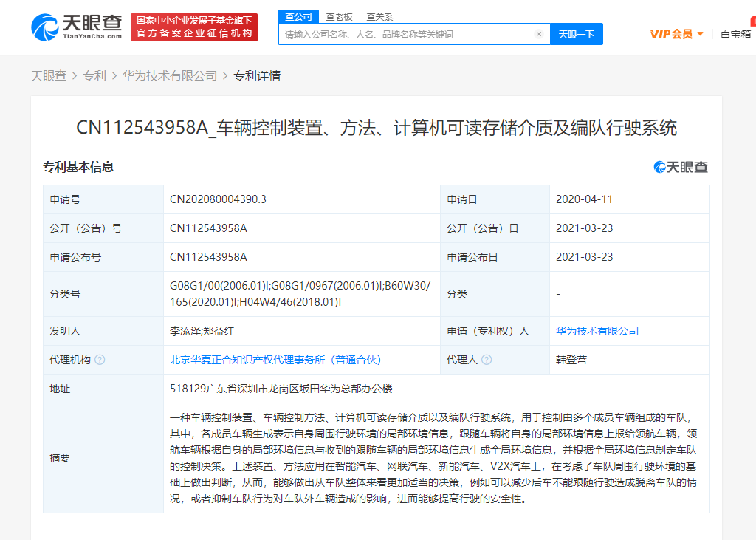Select publication number in the 公开（公告）号 row
The image size is (756, 540).
pyautogui.click(x=208, y=228)
